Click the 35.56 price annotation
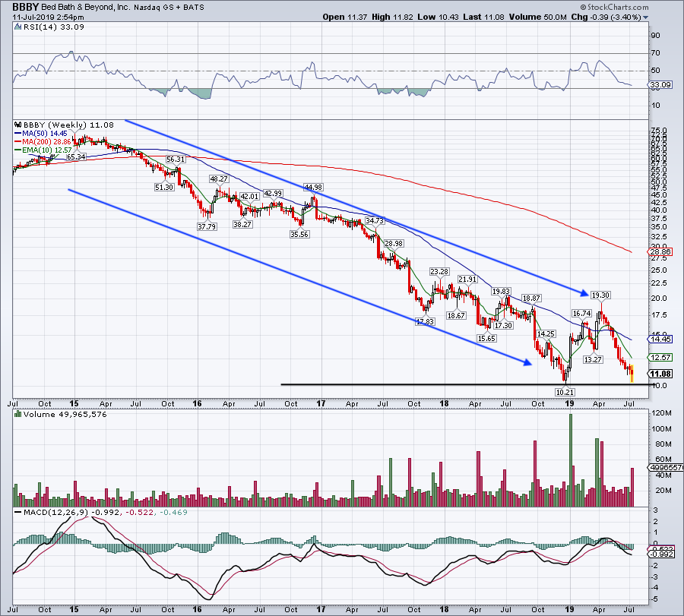Image resolution: width=684 pixels, height=616 pixels. click(299, 234)
